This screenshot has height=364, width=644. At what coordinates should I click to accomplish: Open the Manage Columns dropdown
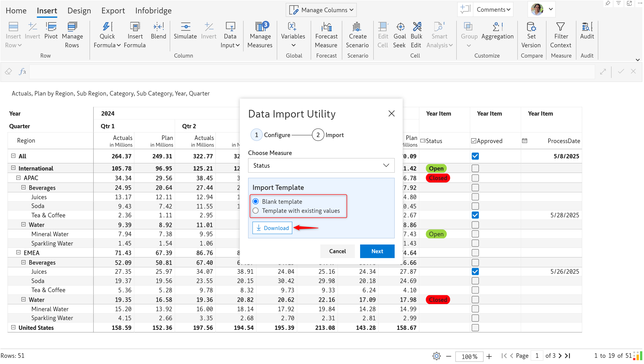click(321, 10)
